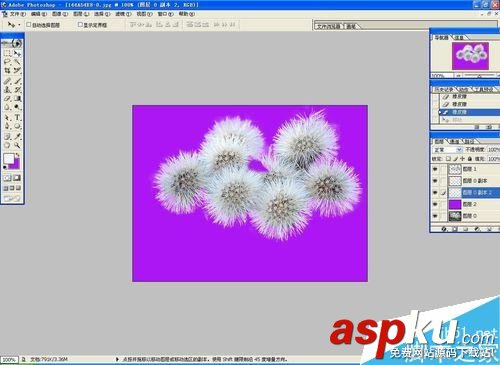Select the Eyedropper tool
The width and height of the screenshot is (500, 365).
17,136
